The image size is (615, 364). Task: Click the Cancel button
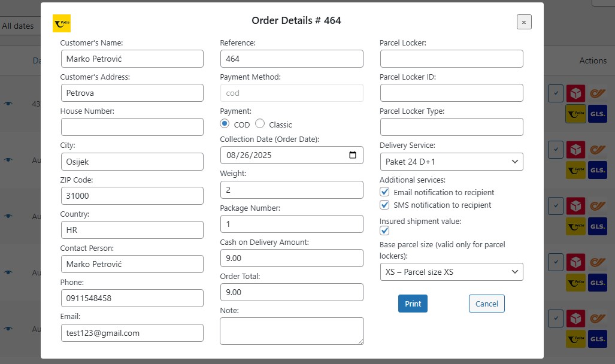point(486,304)
